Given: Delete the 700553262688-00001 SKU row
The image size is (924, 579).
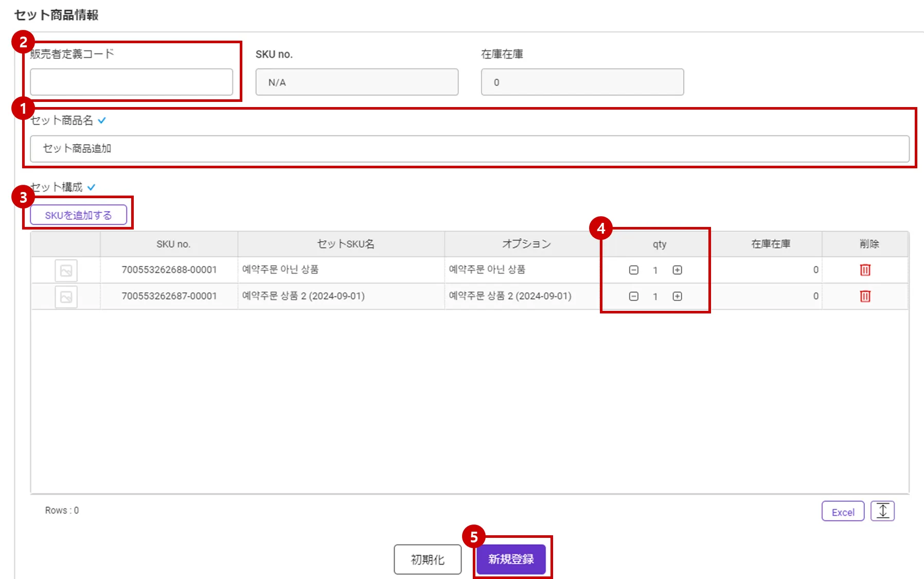Looking at the screenshot, I should pyautogui.click(x=865, y=270).
